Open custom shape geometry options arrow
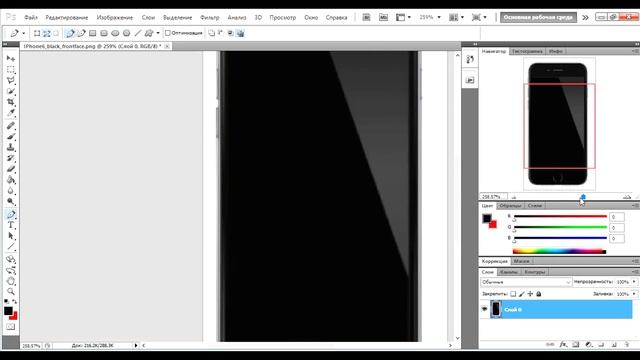640x360 pixels. click(158, 33)
